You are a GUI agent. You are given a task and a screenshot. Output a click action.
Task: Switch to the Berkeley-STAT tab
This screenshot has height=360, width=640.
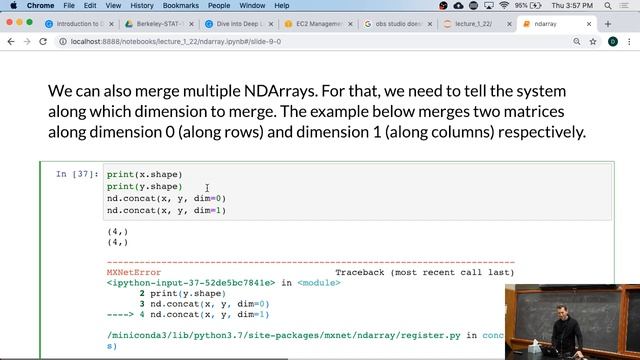click(160, 24)
